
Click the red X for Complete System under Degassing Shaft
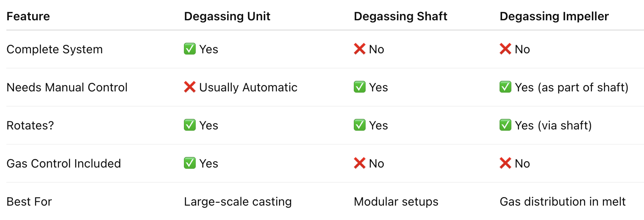(x=360, y=49)
